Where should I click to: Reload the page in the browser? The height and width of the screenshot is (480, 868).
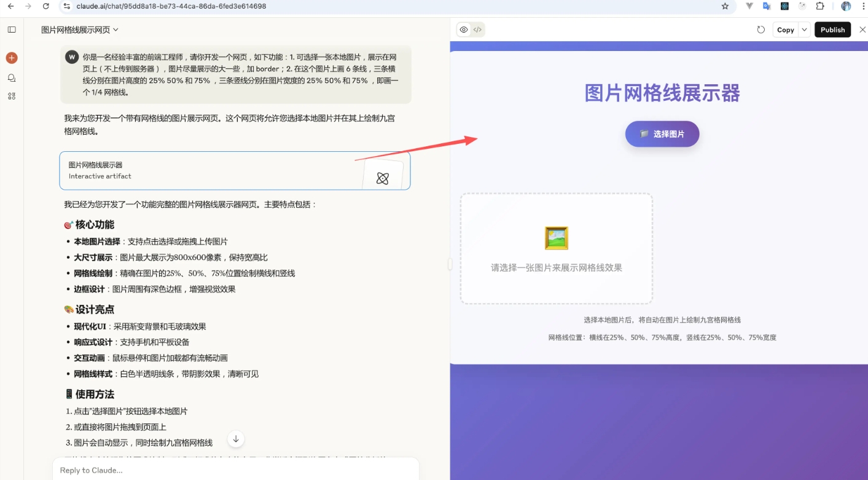point(46,6)
